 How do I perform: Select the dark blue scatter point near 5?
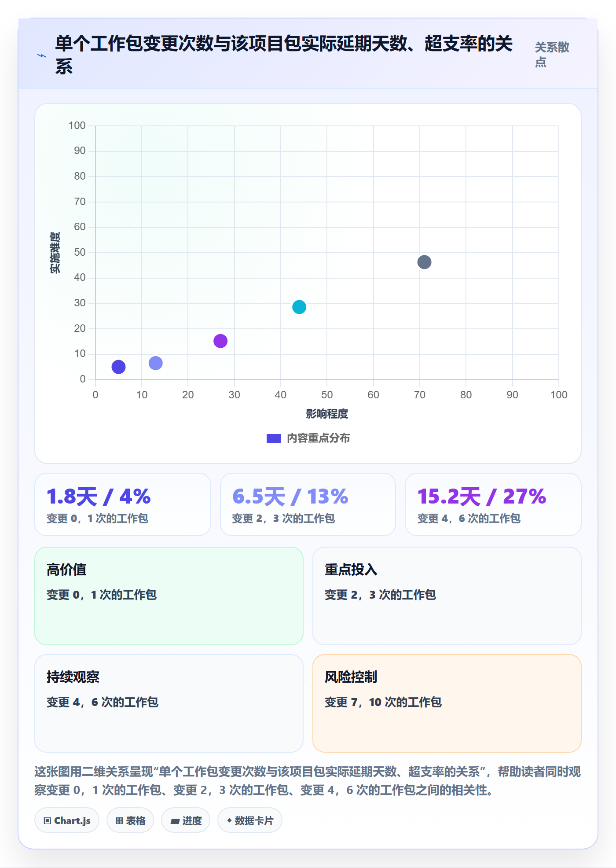pos(118,367)
